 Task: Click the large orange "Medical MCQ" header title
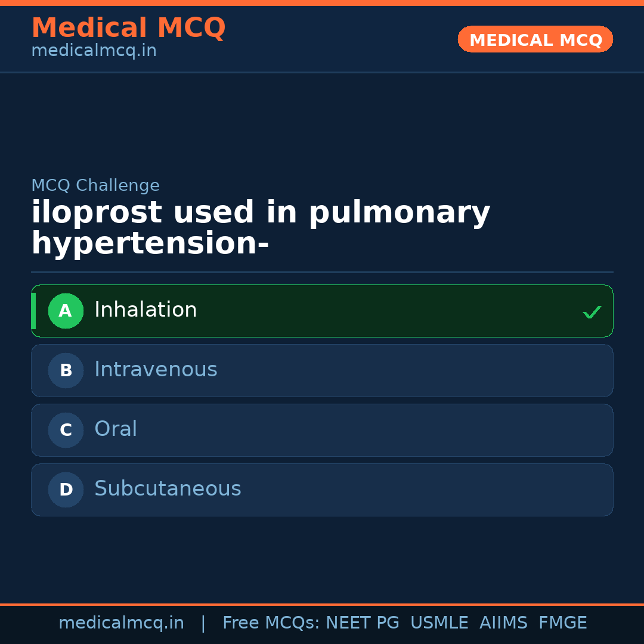pos(128,28)
